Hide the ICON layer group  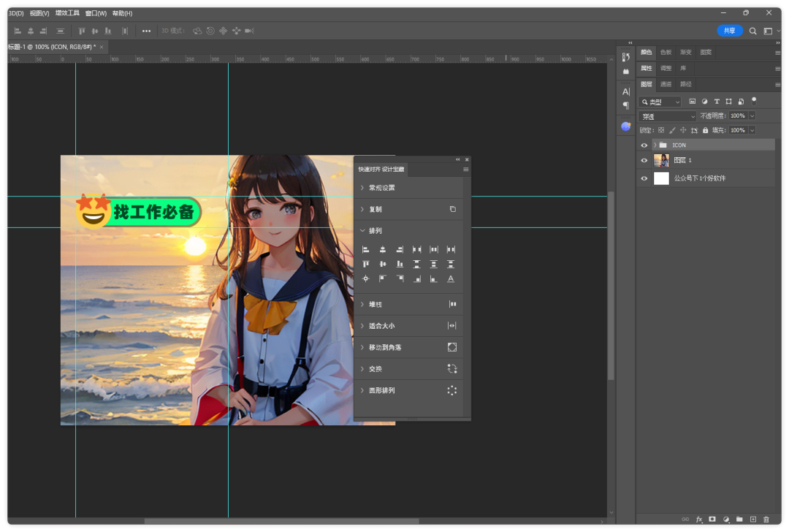click(x=644, y=145)
